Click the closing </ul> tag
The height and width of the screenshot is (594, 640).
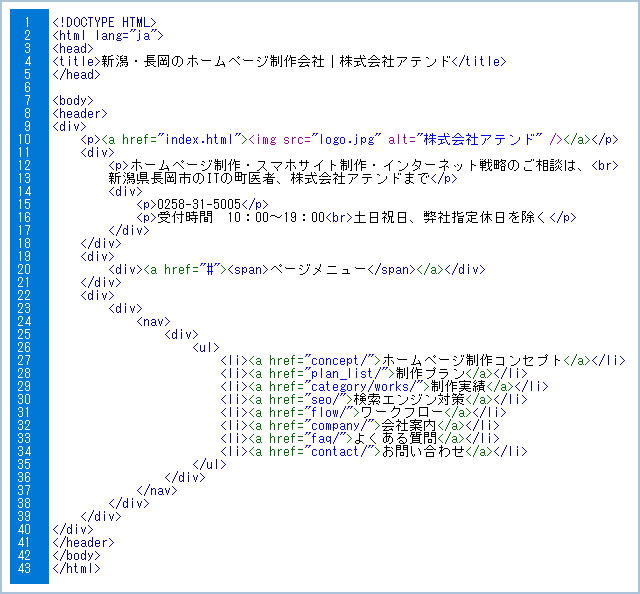(209, 464)
